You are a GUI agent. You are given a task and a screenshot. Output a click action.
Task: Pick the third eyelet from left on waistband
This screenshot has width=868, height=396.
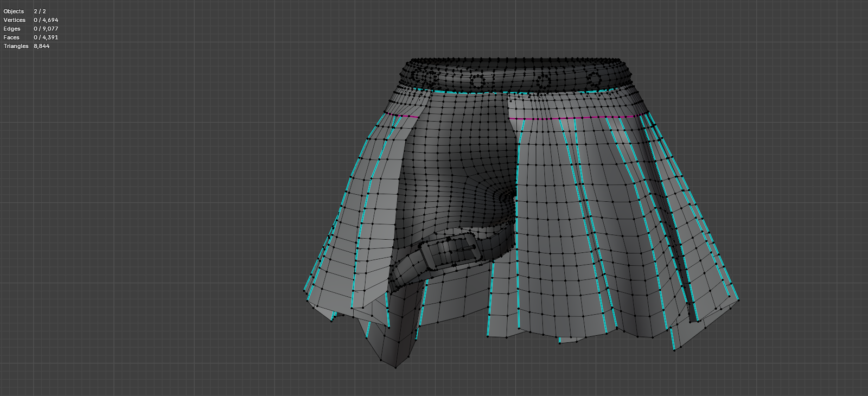click(x=542, y=82)
